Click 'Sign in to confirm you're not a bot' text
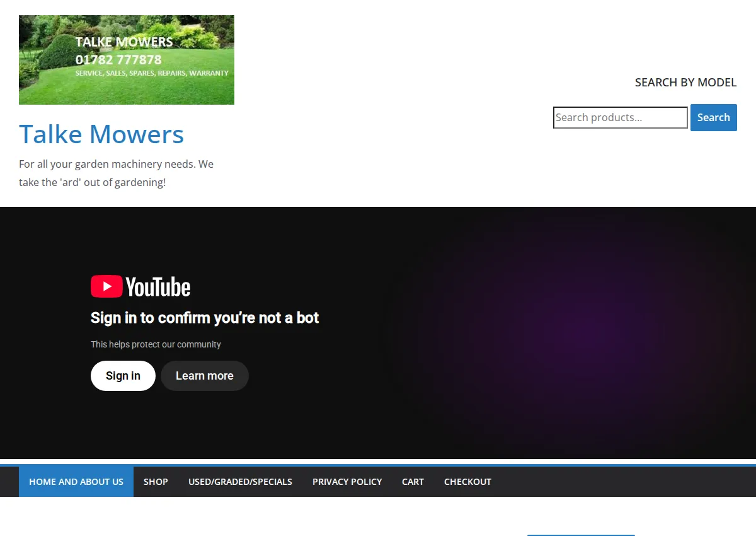This screenshot has height=536, width=756. click(x=205, y=318)
